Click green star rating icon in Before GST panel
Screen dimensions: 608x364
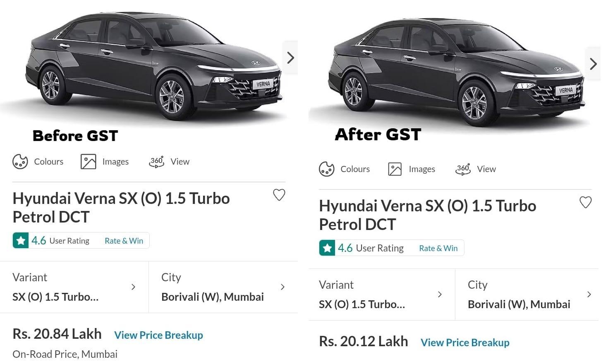click(21, 241)
